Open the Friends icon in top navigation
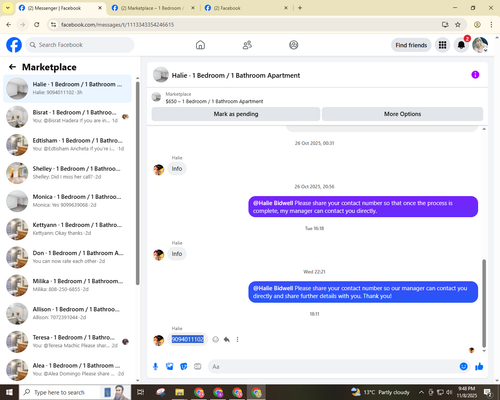500x400 pixels. [247, 45]
